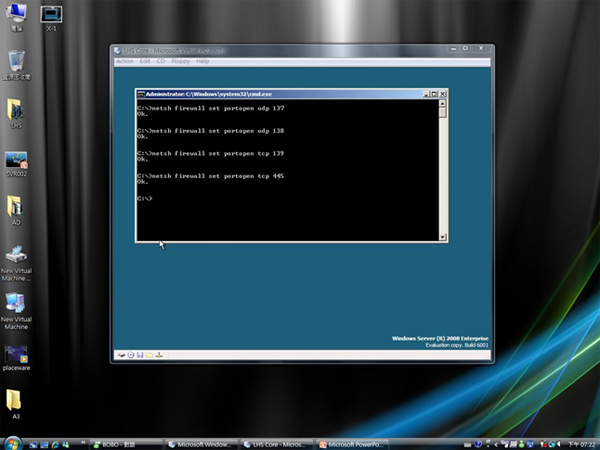Click the cmd.exe scrollbar up arrow
Image resolution: width=600 pixels, height=450 pixels.
[x=443, y=102]
